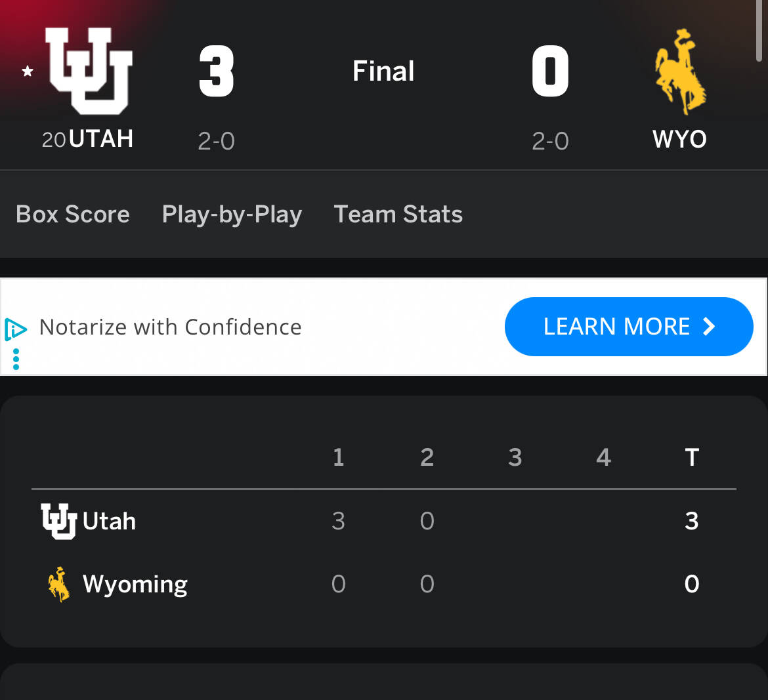
Task: Click Utah team name in table
Action: click(110, 522)
